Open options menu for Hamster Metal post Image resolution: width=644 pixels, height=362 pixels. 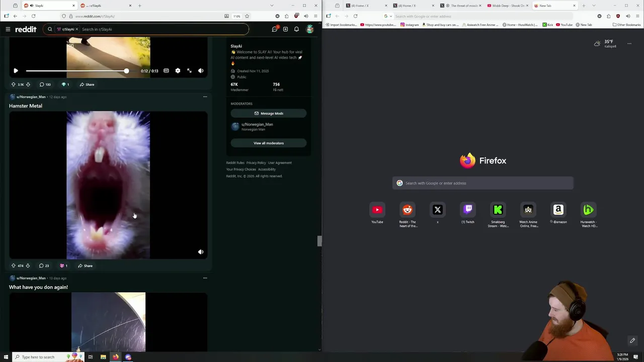point(205,97)
